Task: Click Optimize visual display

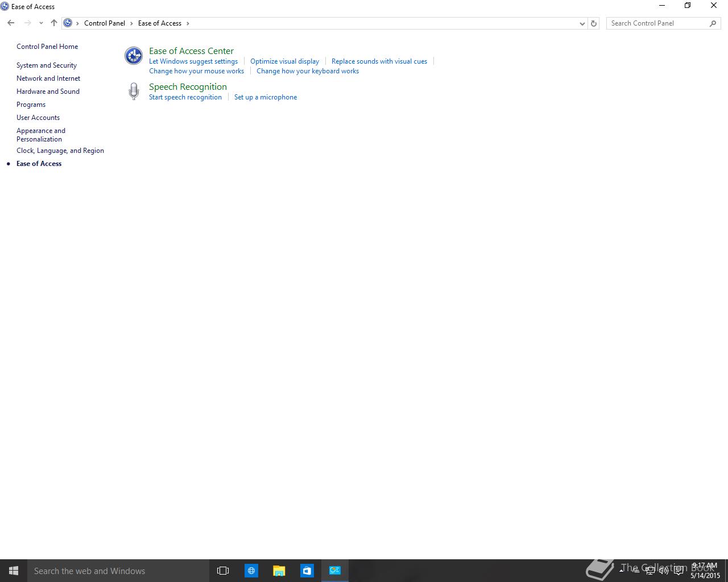Action: coord(284,61)
